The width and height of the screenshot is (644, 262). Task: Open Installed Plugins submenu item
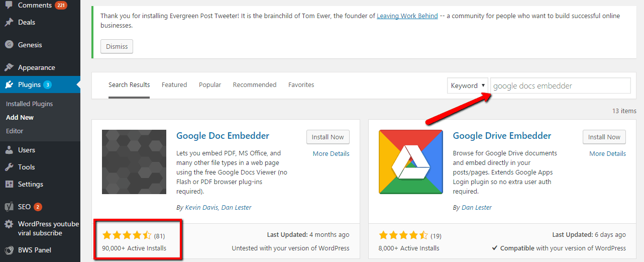(x=29, y=104)
